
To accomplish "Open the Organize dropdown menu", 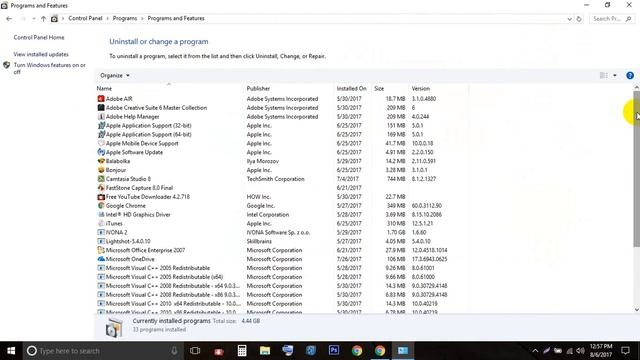I will 115,76.
